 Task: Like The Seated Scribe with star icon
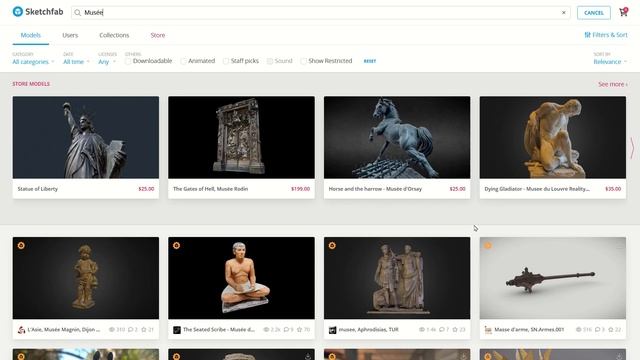(x=299, y=329)
